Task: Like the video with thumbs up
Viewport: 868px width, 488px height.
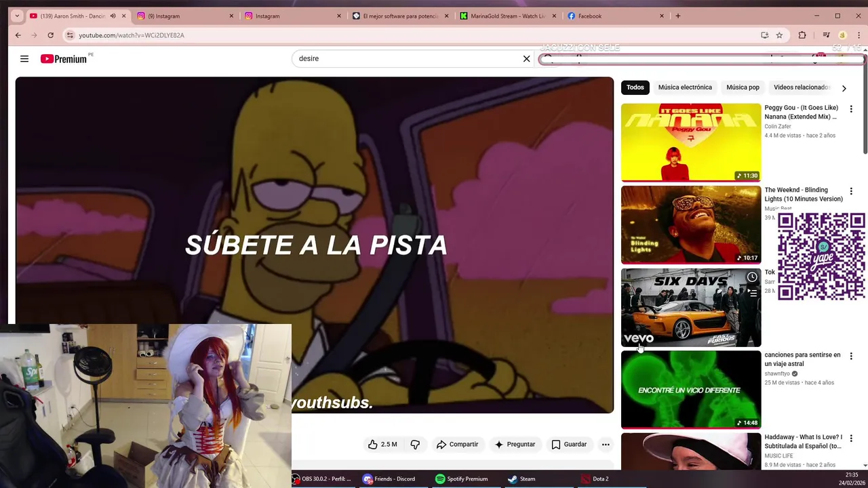Action: [382, 445]
